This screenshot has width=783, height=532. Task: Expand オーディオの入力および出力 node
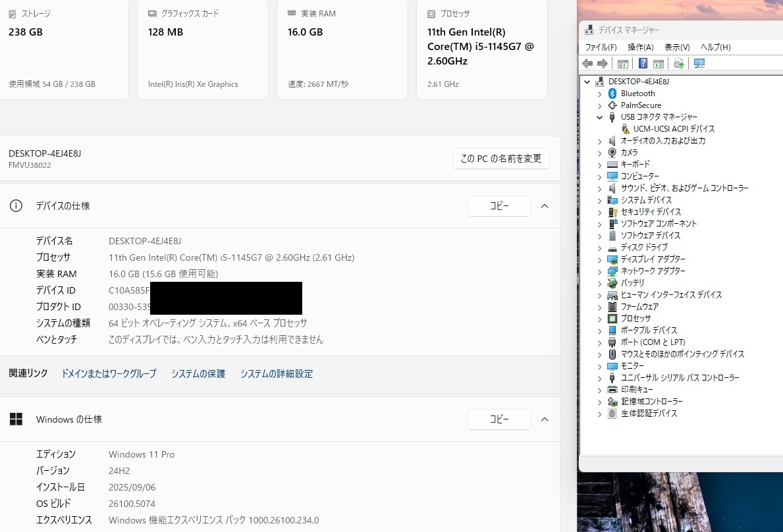(600, 142)
